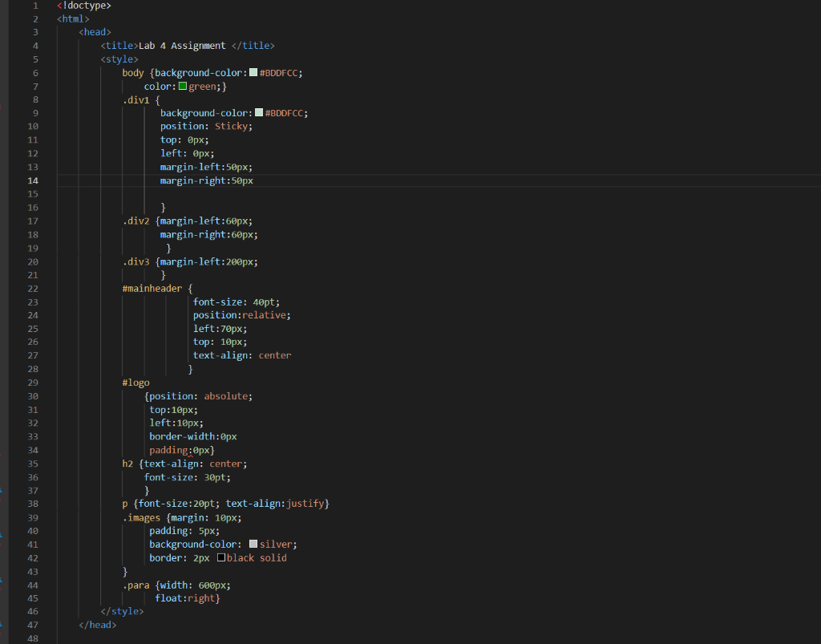Open the body background-color #BDDFCC swatch
821x644 pixels.
click(253, 72)
